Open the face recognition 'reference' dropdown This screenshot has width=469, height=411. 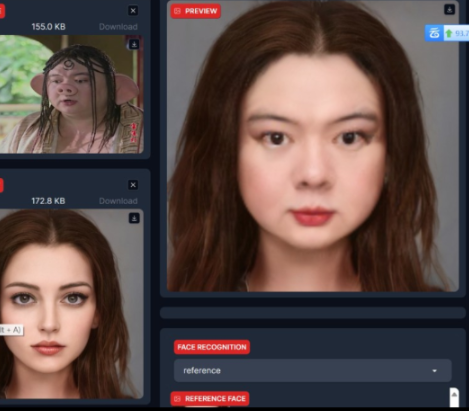click(x=313, y=371)
